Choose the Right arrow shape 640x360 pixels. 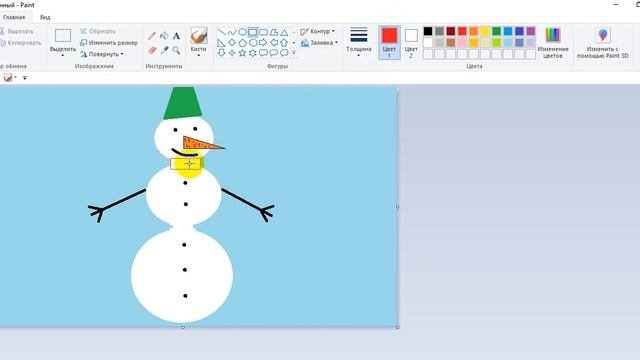pos(263,42)
